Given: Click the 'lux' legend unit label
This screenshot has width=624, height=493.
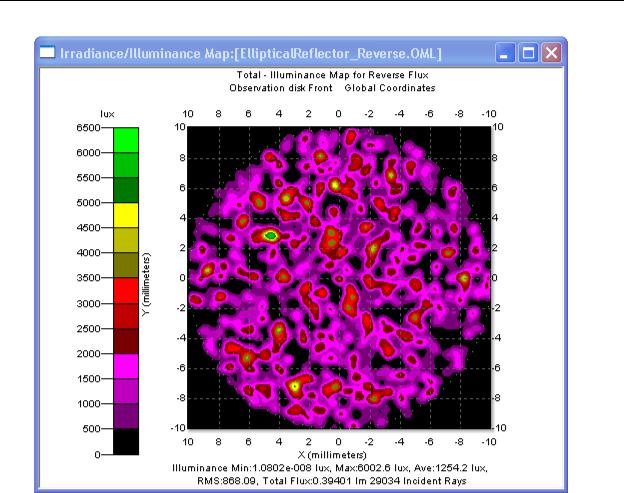Looking at the screenshot, I should (107, 114).
